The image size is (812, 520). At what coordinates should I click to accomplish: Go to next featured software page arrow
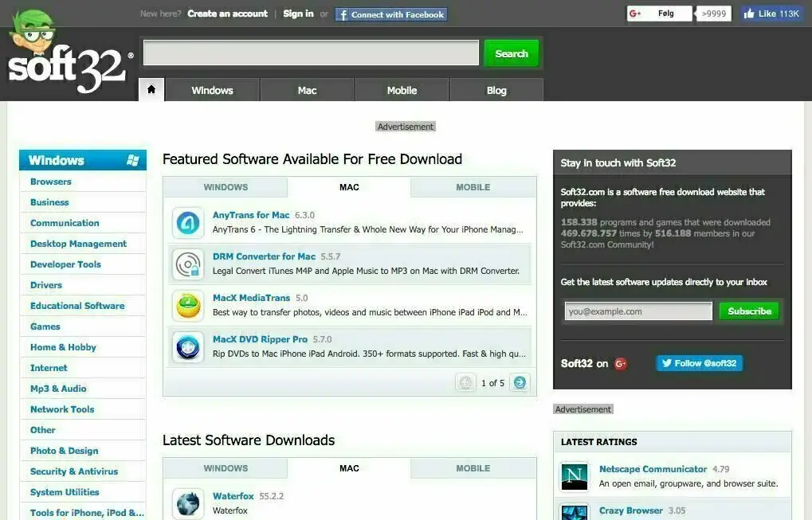click(x=520, y=382)
